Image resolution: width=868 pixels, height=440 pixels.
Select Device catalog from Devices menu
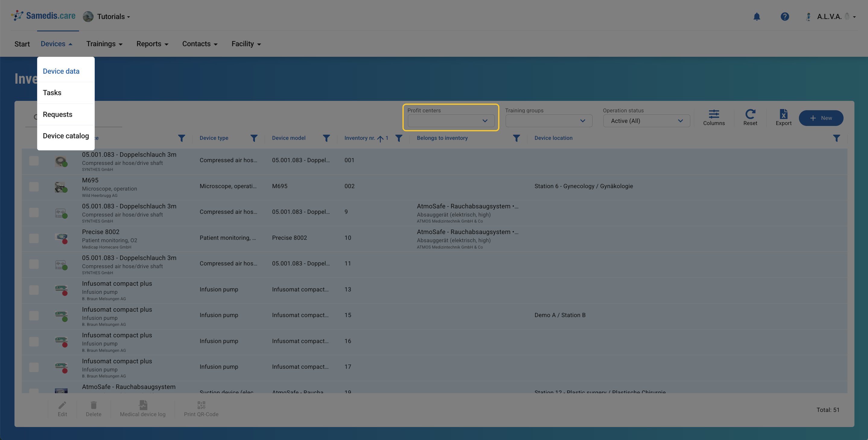[x=66, y=136]
